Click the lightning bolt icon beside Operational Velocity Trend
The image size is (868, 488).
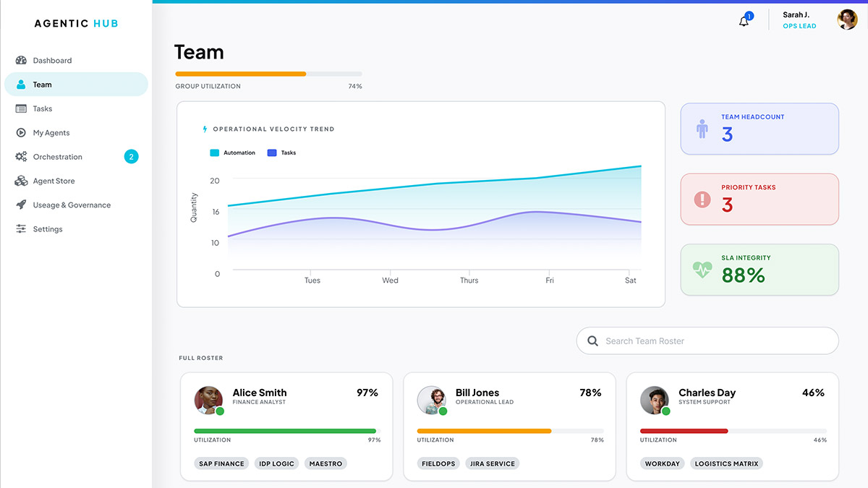coord(205,129)
